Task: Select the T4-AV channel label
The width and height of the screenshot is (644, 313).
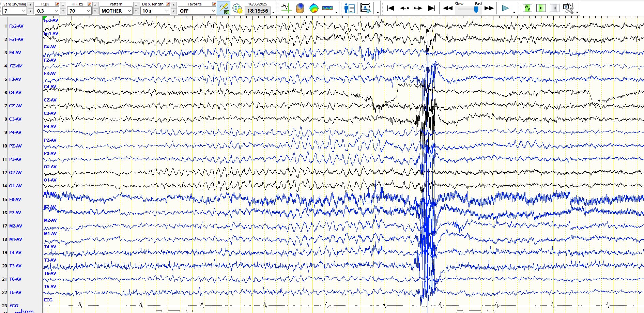Action: tap(15, 253)
